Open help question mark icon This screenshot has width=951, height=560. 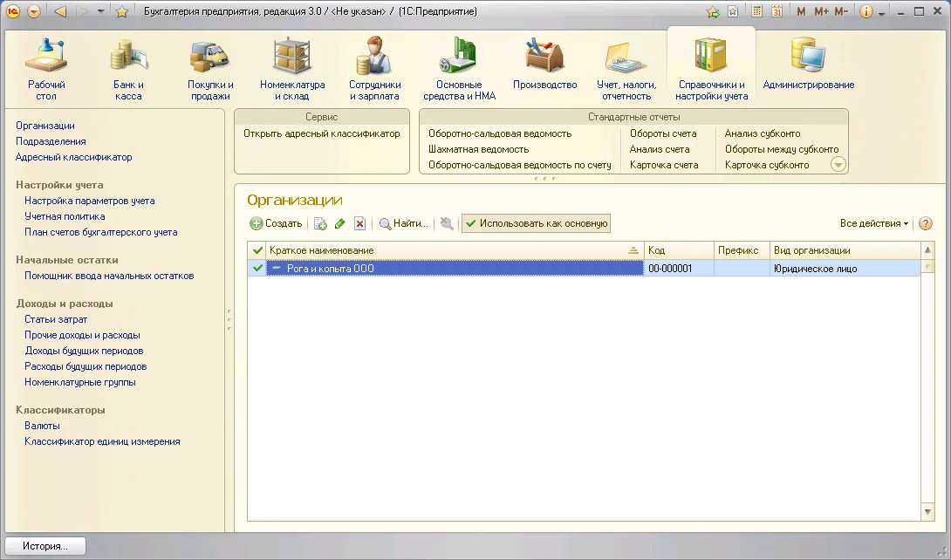(926, 223)
